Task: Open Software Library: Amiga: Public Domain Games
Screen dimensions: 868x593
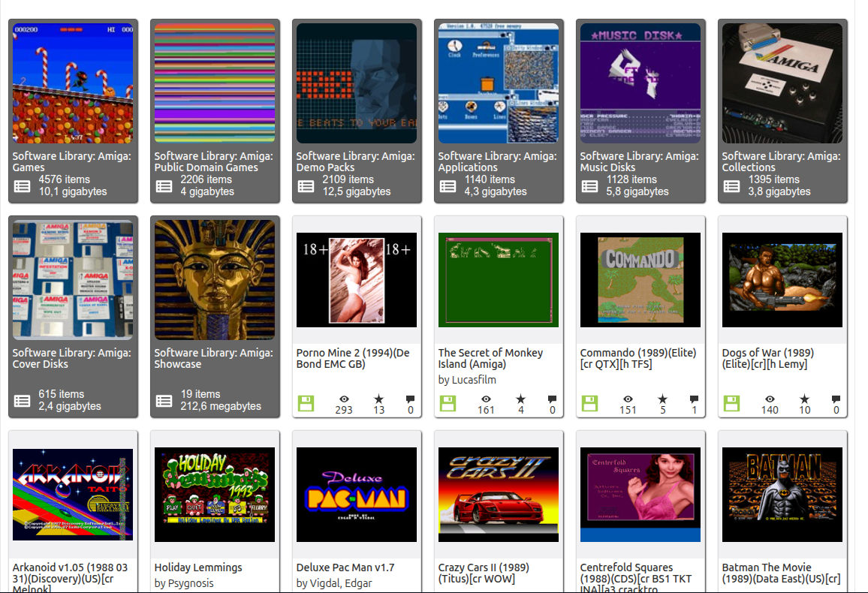Action: [213, 161]
